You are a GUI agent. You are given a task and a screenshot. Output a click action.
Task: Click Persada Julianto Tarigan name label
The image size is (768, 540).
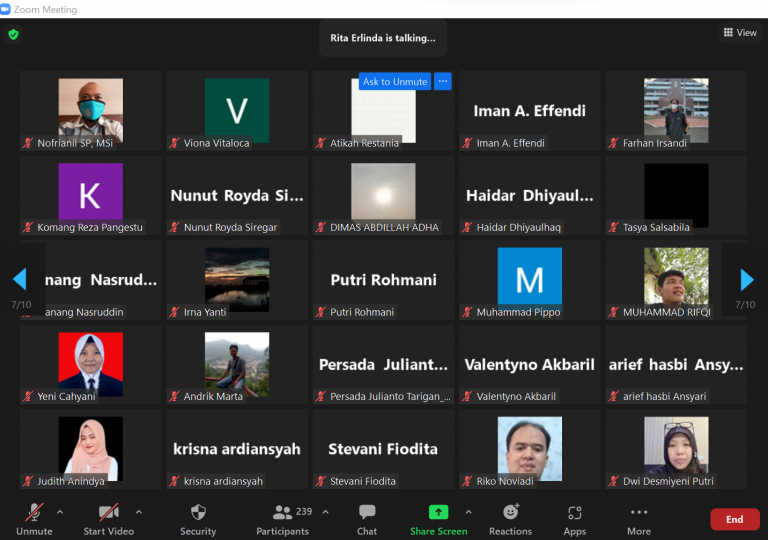tap(390, 396)
